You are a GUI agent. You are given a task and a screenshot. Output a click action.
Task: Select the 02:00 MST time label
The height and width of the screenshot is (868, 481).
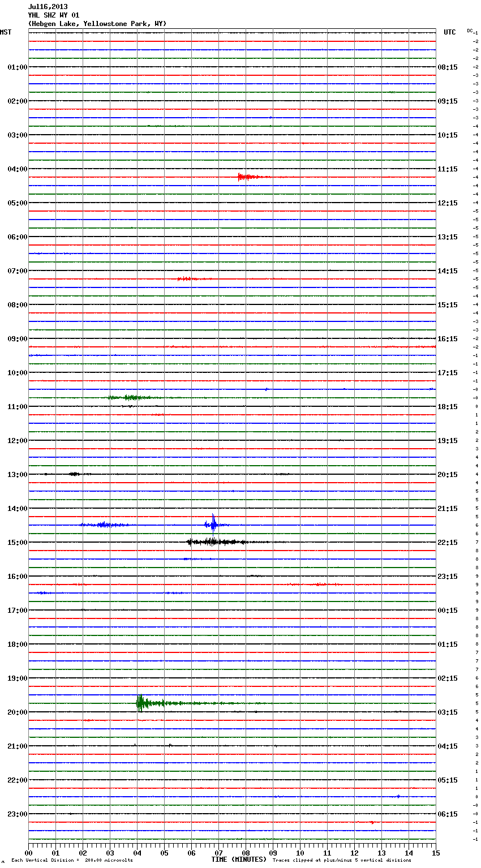click(18, 101)
